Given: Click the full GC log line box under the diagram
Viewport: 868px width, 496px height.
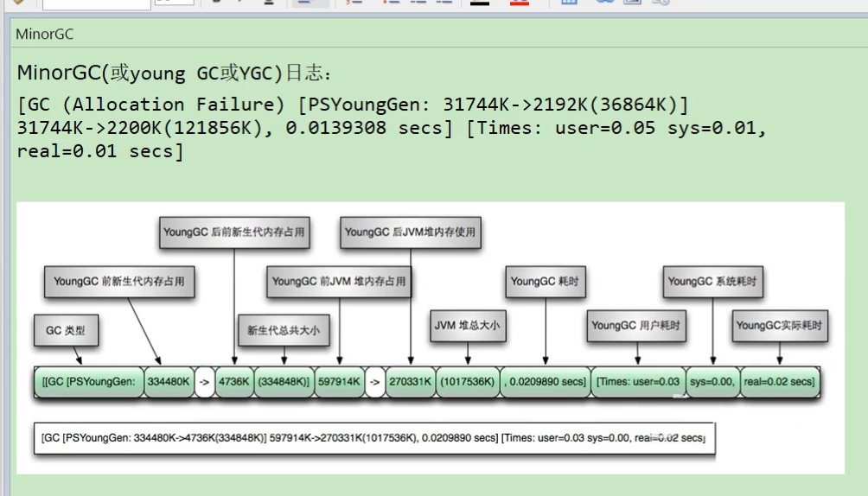Looking at the screenshot, I should [374, 438].
